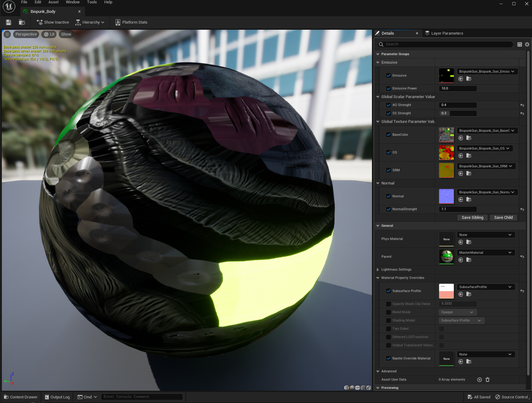The image size is (532, 403).
Task: Click the Details panel settings gear icon
Action: (x=527, y=45)
